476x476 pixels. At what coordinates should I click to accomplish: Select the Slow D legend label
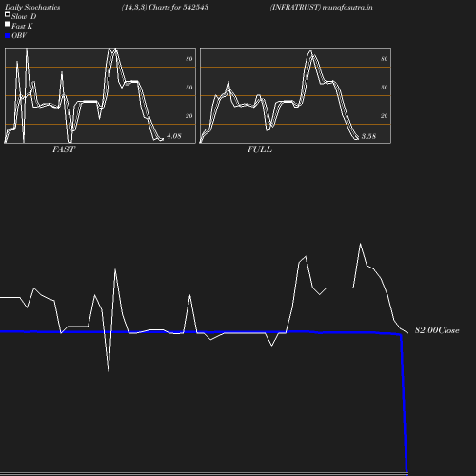(24, 16)
